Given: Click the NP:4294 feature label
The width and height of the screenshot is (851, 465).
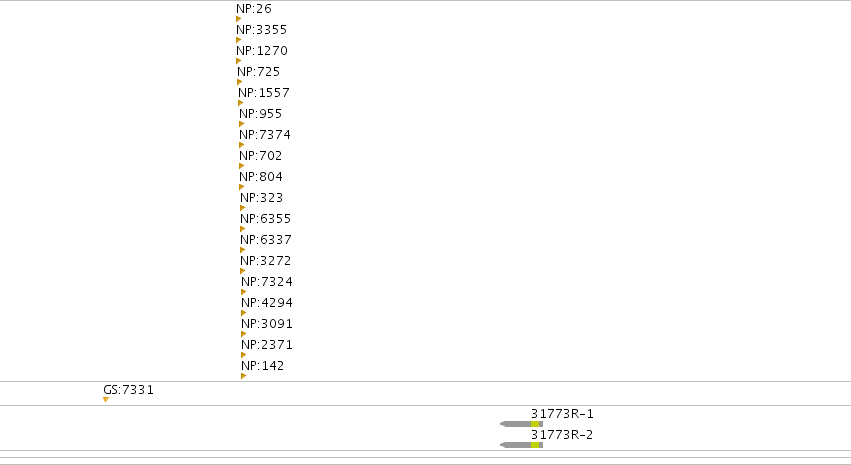Looking at the screenshot, I should 267,303.
